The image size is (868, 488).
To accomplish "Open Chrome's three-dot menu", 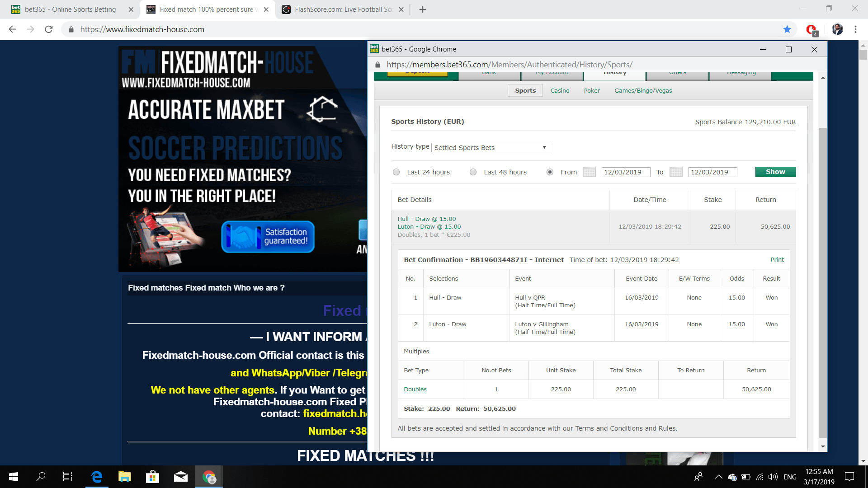I will 855,29.
